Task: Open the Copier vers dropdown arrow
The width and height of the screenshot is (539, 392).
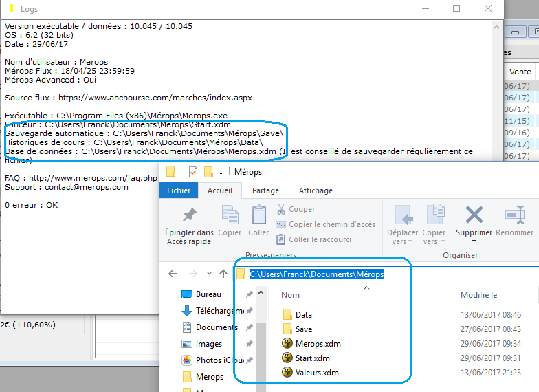Action: (x=443, y=241)
